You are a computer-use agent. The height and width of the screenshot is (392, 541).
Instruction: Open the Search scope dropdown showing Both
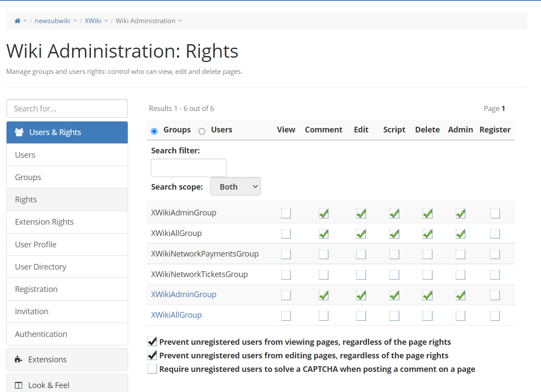(x=235, y=187)
